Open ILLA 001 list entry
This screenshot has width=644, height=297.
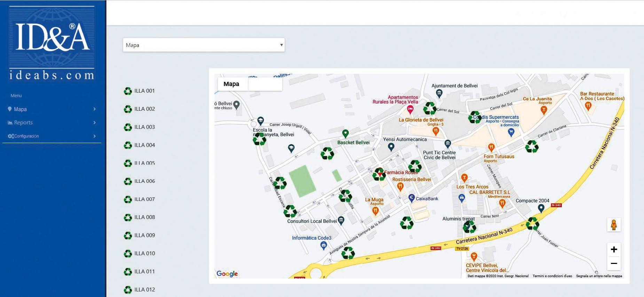tap(139, 91)
